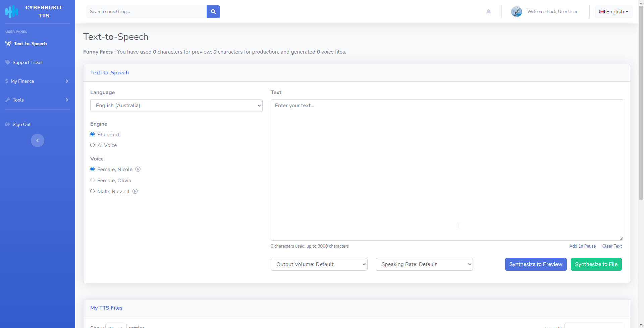Image resolution: width=644 pixels, height=328 pixels.
Task: Open the English language switcher
Action: tap(613, 11)
